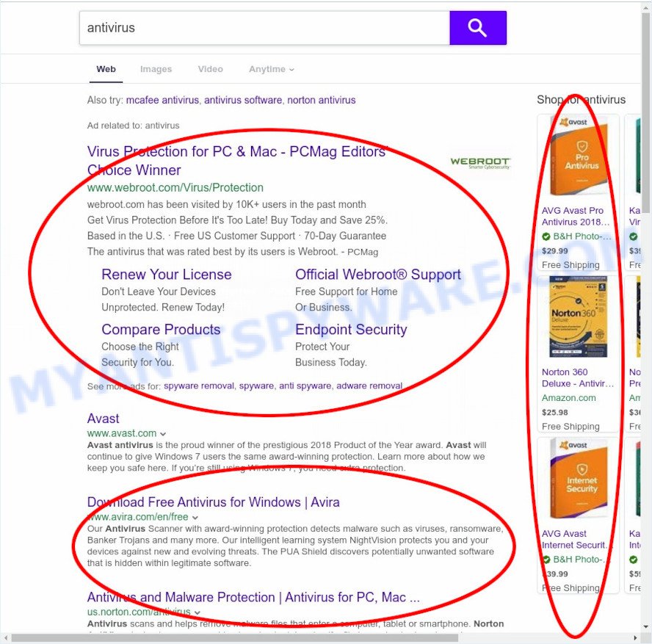Image resolution: width=652 pixels, height=644 pixels.
Task: Expand options arrow beside www.avira.com/en/free
Action: coord(195,518)
